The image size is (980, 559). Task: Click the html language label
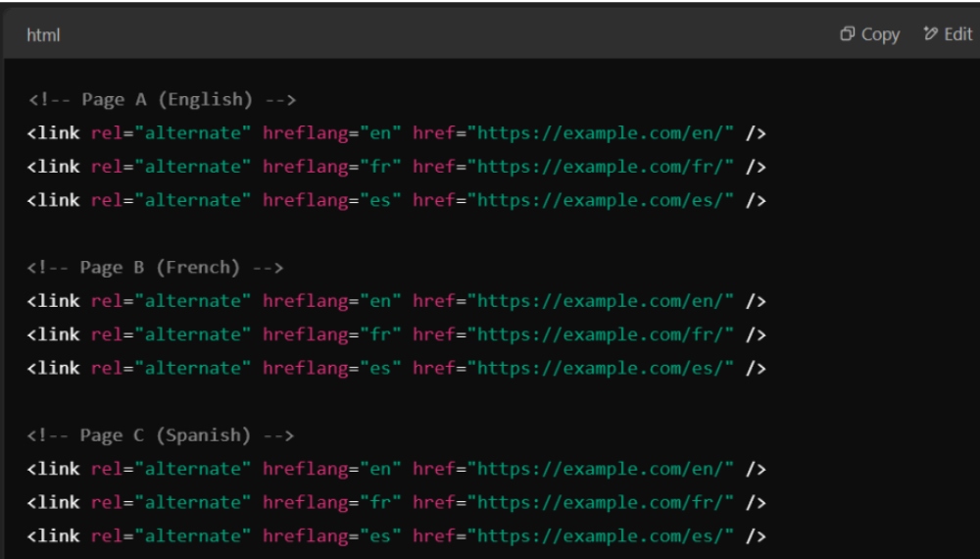point(43,35)
